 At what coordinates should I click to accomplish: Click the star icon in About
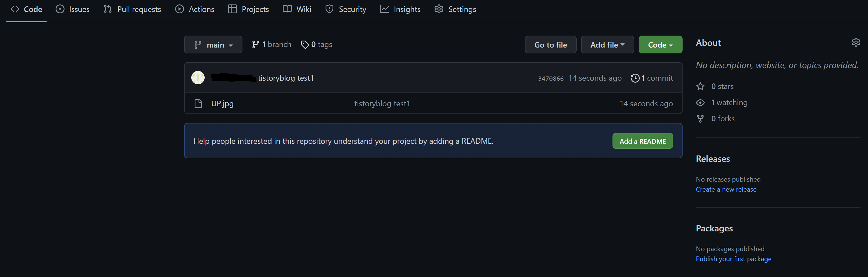(x=700, y=86)
